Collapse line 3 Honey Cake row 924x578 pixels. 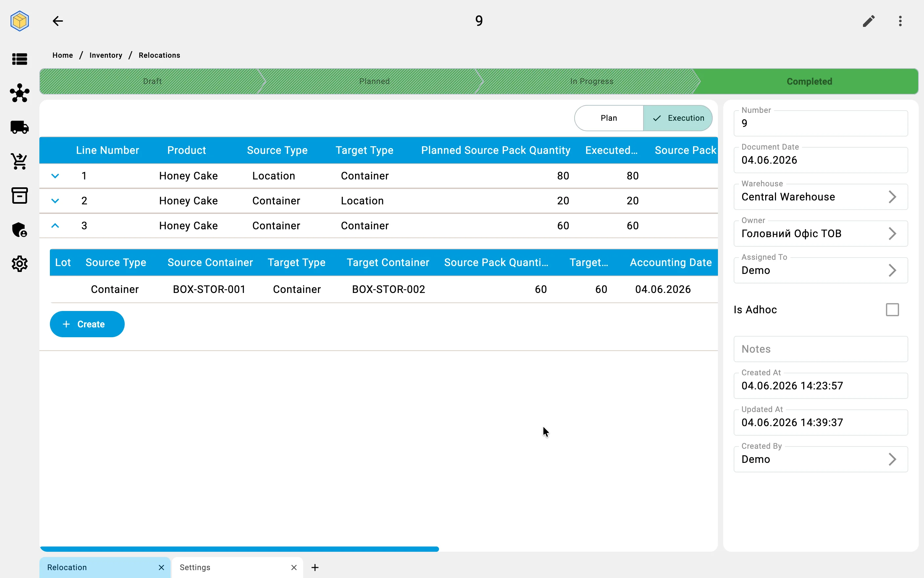[55, 226]
